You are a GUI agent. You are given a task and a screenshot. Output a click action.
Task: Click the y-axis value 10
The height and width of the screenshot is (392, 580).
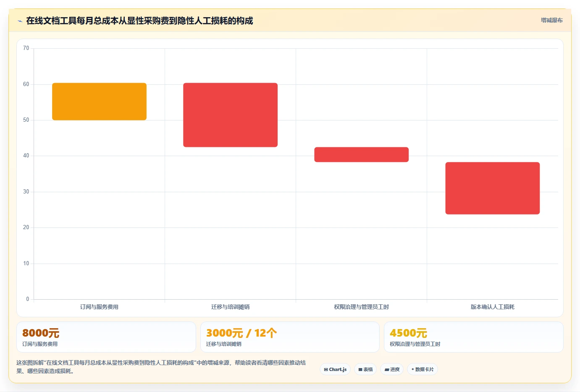click(26, 264)
